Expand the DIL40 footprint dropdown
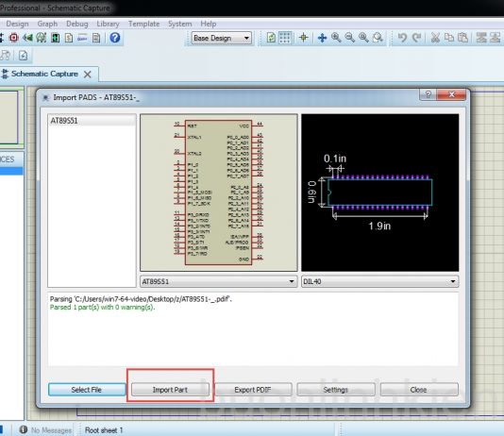 pyautogui.click(x=380, y=281)
